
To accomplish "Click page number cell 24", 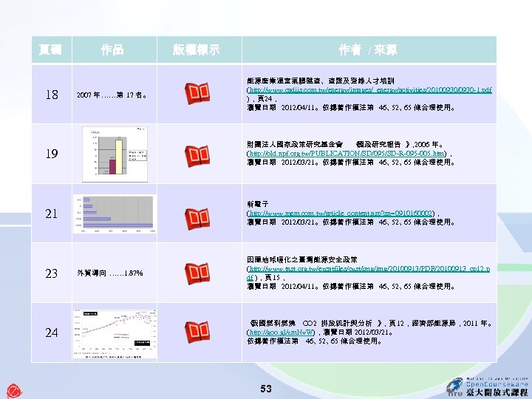I will click(x=52, y=332).
